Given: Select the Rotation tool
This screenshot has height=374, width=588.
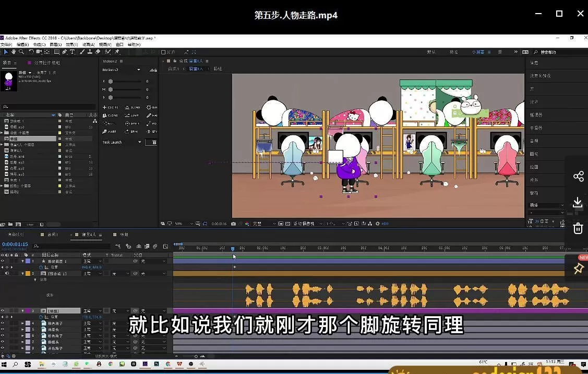Looking at the screenshot, I should coord(31,52).
